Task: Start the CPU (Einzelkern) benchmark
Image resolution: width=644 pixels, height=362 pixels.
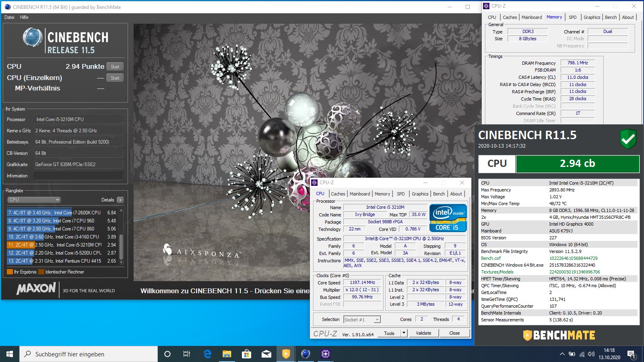Action: coord(115,78)
